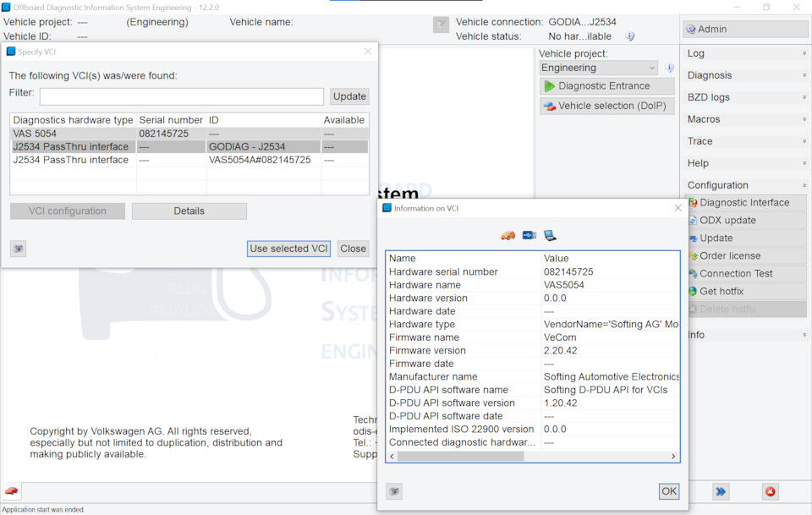The height and width of the screenshot is (515, 812).
Task: Click the scrollbar right arrow in VCI info
Action: (673, 456)
